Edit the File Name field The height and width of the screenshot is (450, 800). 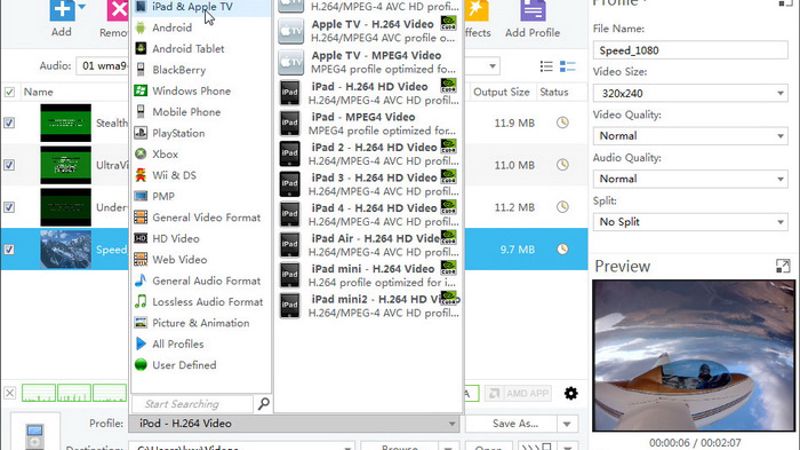pos(690,51)
